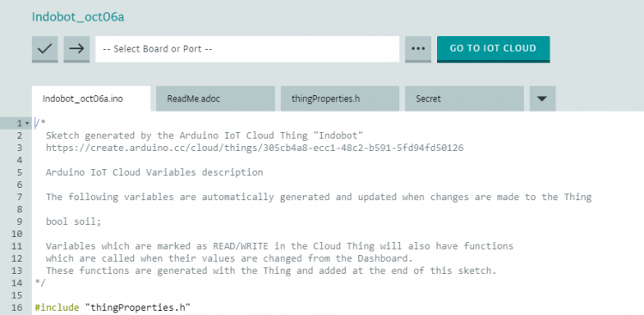Click the Verify checkmark icon
This screenshot has height=315, width=644.
point(45,49)
